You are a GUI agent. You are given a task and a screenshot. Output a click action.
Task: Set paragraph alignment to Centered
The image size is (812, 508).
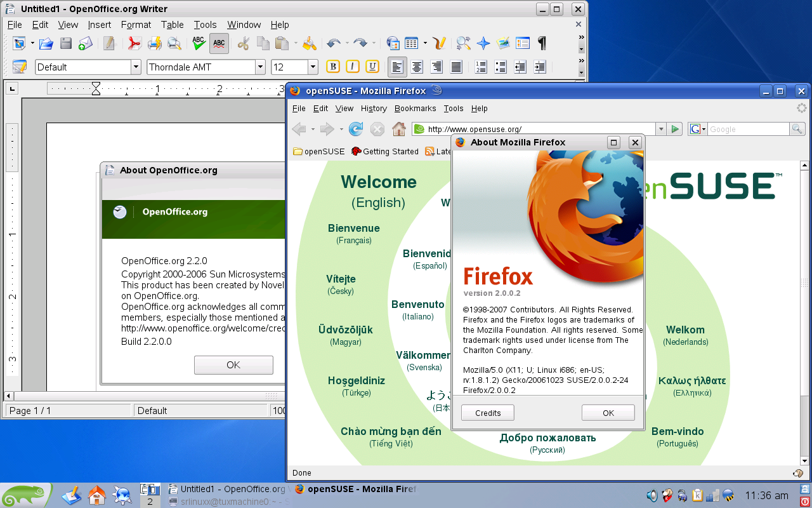point(417,67)
